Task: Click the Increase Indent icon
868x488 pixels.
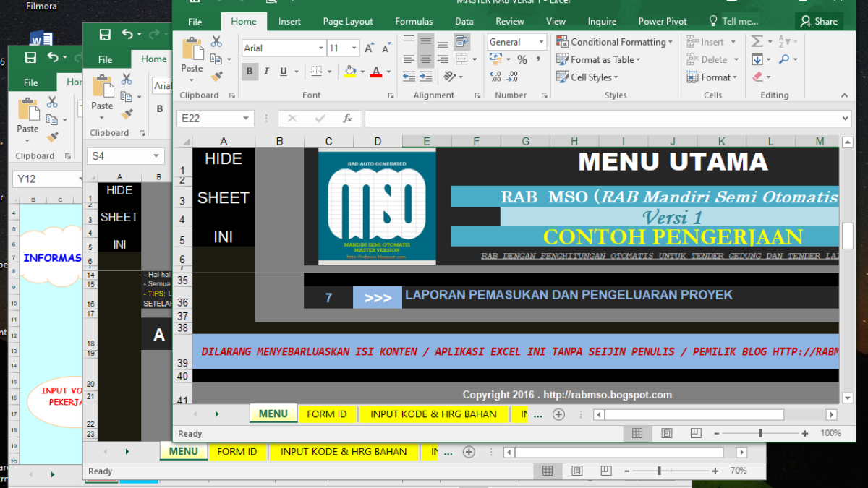Action: tap(426, 76)
